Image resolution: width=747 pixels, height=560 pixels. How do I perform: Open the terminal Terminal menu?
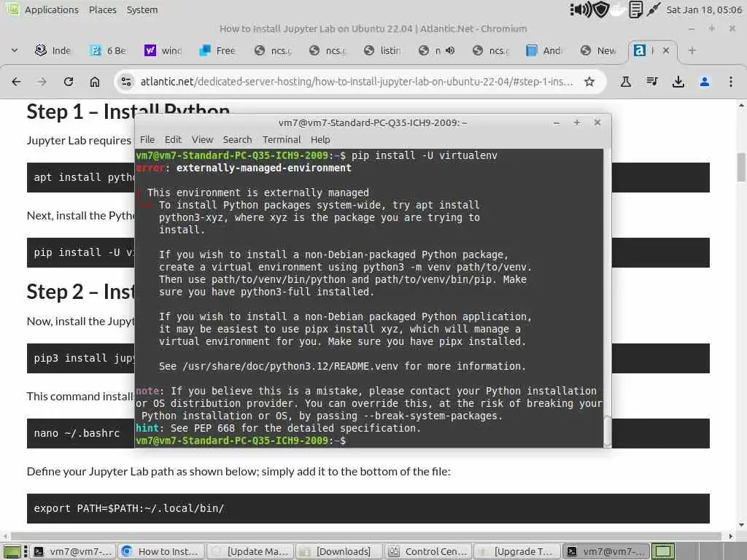[x=282, y=139]
